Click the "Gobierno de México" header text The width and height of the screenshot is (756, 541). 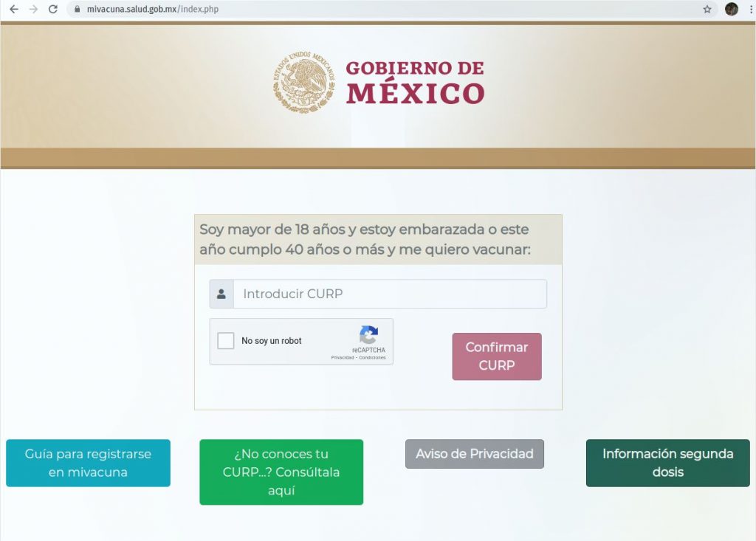pos(415,83)
